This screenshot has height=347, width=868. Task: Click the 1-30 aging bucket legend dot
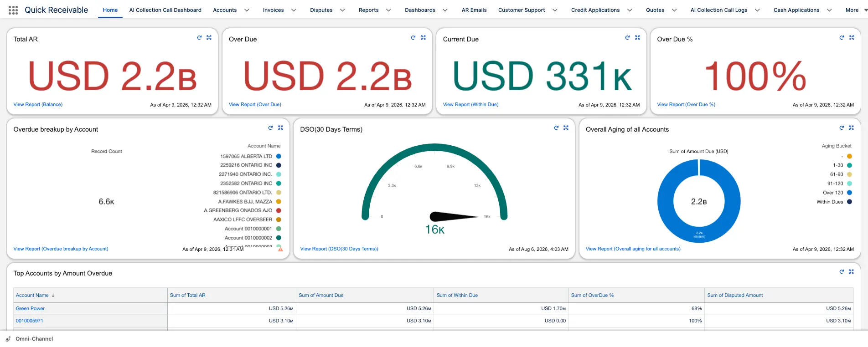tap(849, 165)
